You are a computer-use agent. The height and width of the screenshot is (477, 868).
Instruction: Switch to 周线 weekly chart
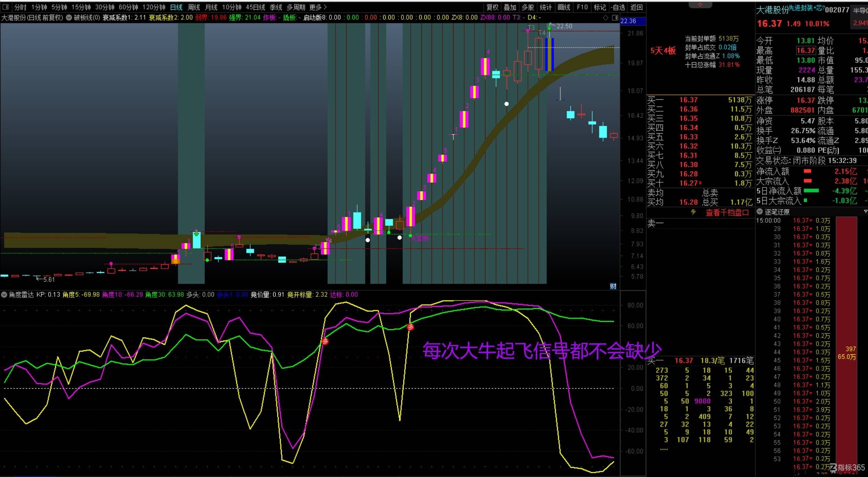pyautogui.click(x=194, y=7)
